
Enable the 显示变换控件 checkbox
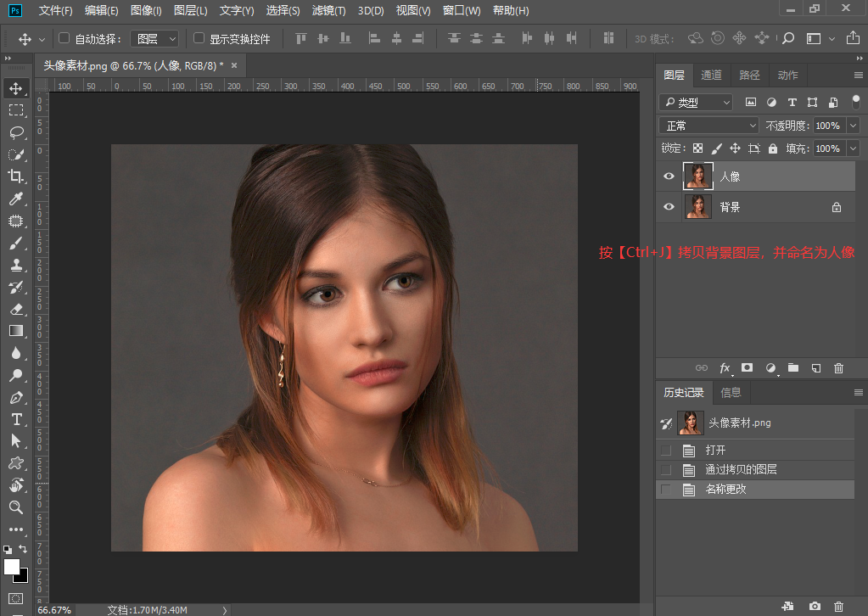point(199,38)
